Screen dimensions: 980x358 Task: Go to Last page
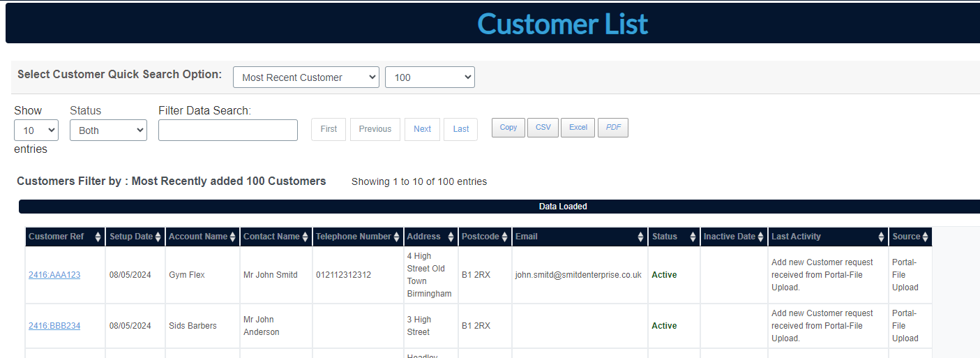(460, 129)
